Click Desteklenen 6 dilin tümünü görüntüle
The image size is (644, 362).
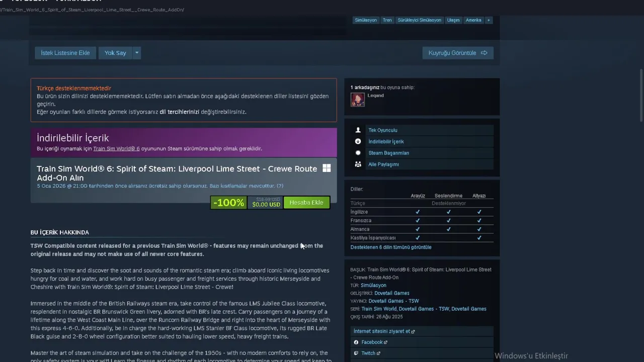pos(391,247)
